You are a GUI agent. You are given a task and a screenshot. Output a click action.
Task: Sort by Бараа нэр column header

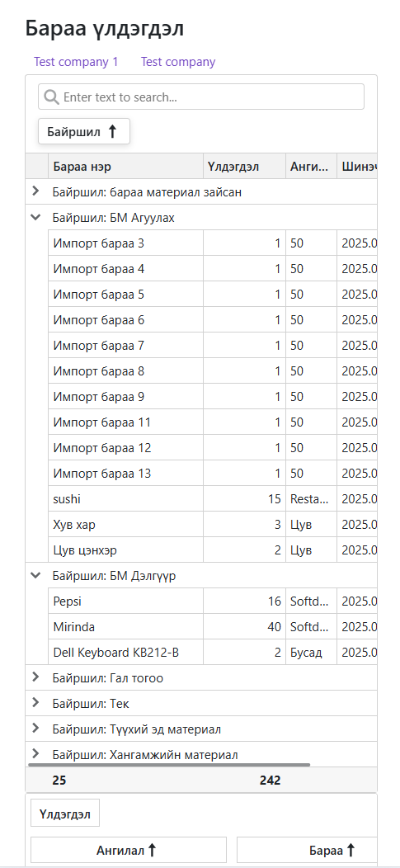pyautogui.click(x=125, y=166)
